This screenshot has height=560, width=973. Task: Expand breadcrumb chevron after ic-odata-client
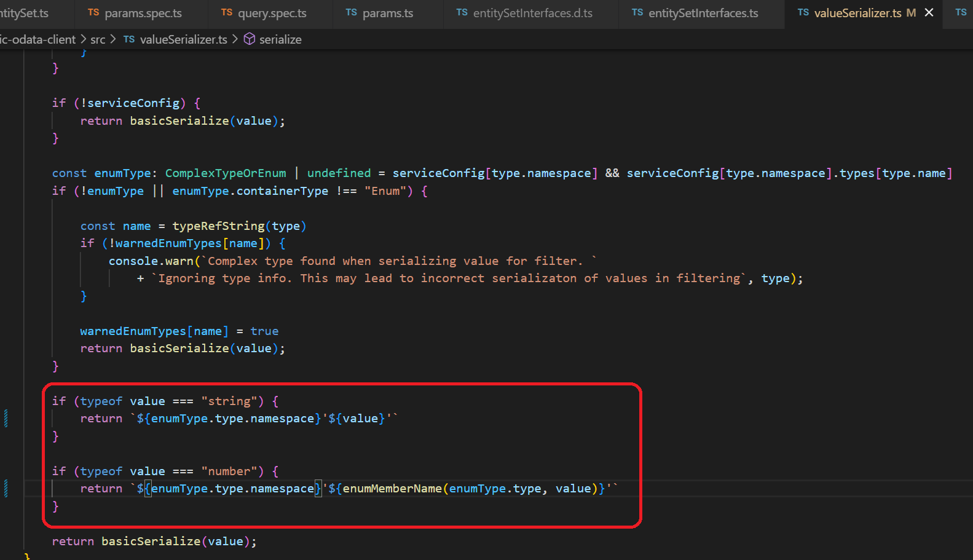point(83,39)
